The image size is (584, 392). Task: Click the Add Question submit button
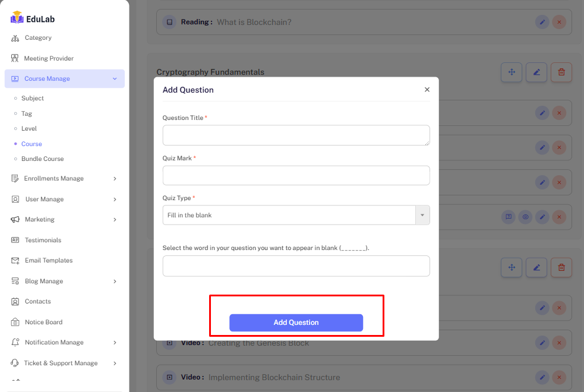tap(296, 323)
